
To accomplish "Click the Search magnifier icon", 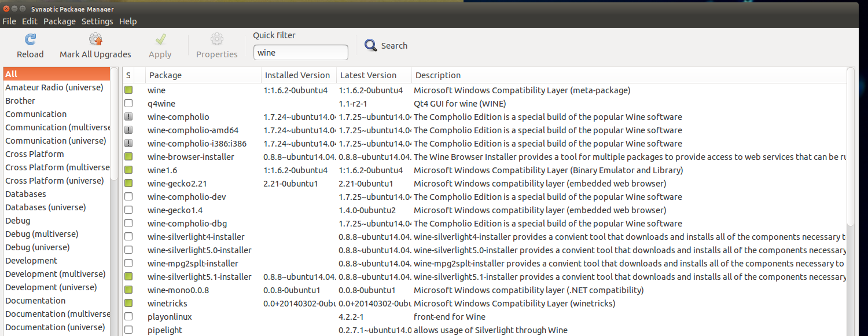I will [x=370, y=45].
